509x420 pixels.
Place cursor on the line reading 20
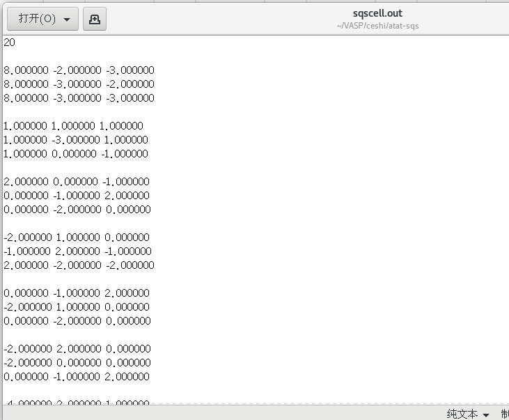tap(10, 42)
